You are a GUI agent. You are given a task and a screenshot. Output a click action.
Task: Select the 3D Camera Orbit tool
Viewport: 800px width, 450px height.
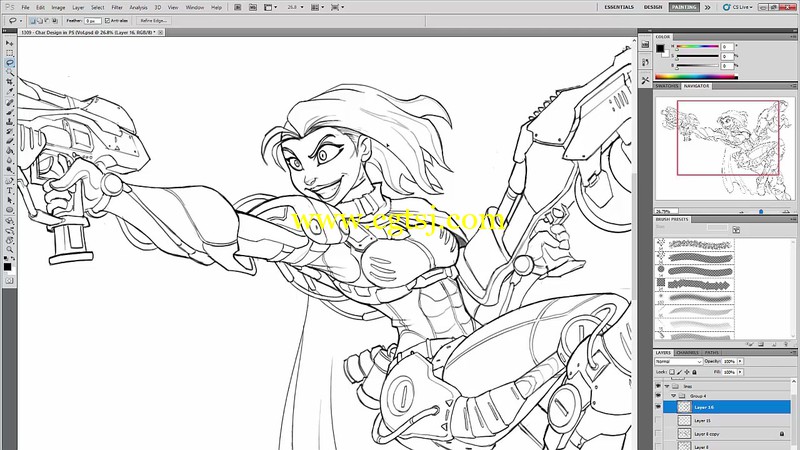(x=10, y=231)
